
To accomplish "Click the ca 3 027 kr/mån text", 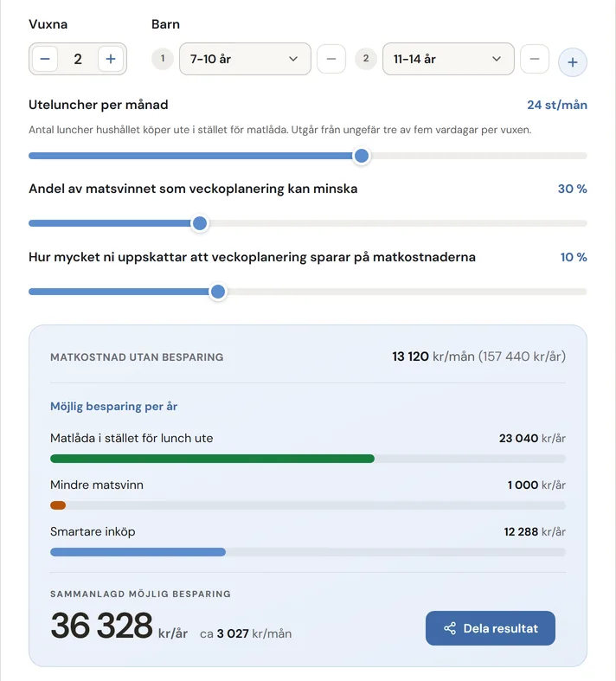I will pyautogui.click(x=246, y=633).
